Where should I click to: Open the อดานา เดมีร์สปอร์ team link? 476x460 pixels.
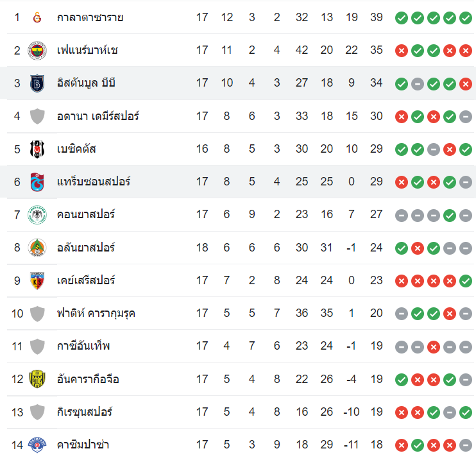[98, 116]
